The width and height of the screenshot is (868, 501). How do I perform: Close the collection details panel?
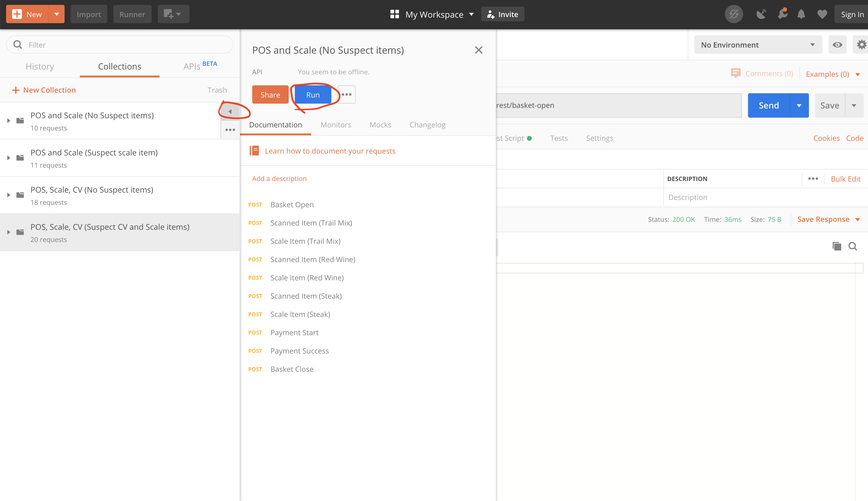tap(478, 50)
